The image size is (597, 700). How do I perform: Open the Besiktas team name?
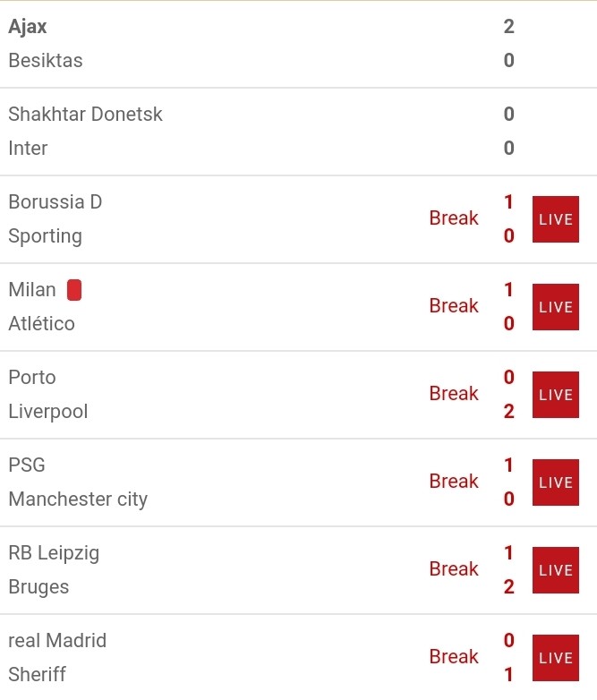46,60
